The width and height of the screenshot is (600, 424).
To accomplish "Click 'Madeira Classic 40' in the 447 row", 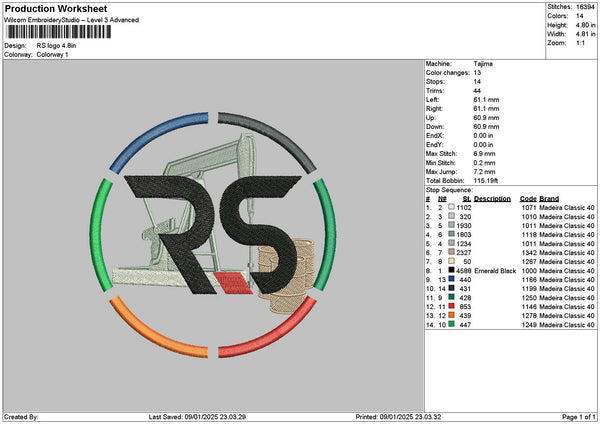I will [x=567, y=325].
